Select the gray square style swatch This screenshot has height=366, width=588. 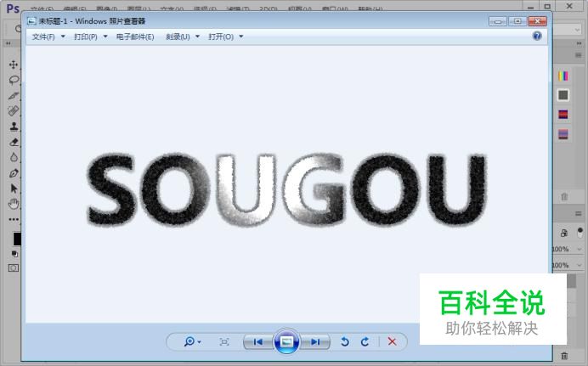pyautogui.click(x=563, y=95)
